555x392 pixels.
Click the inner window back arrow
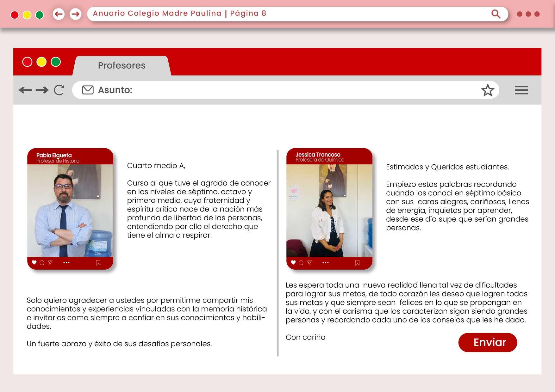[x=26, y=90]
